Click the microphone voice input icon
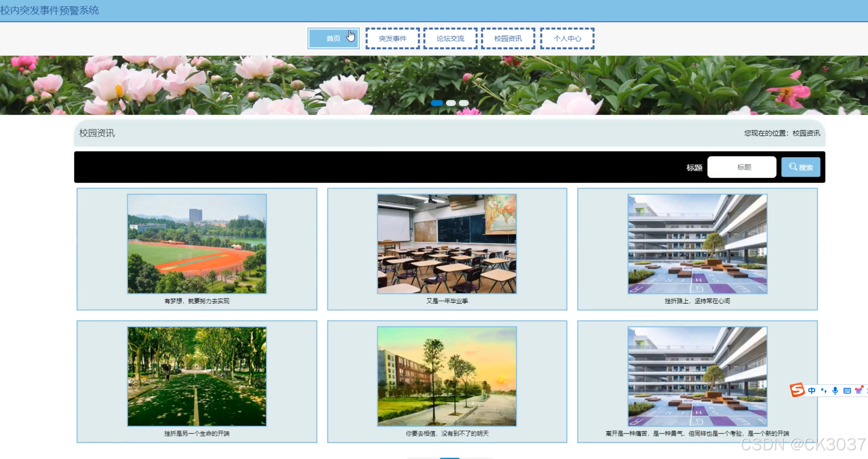The width and height of the screenshot is (868, 459). pyautogui.click(x=835, y=390)
